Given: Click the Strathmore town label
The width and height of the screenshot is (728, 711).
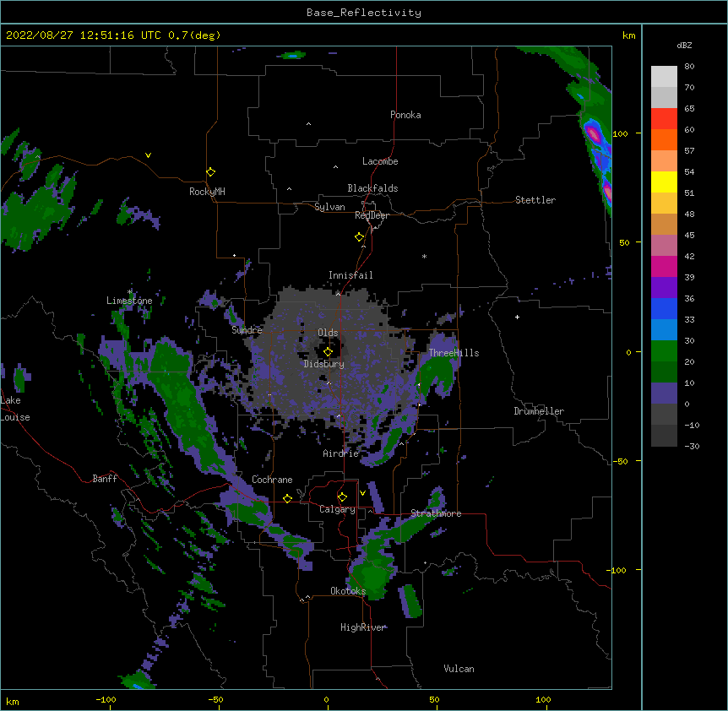Looking at the screenshot, I should click(436, 513).
